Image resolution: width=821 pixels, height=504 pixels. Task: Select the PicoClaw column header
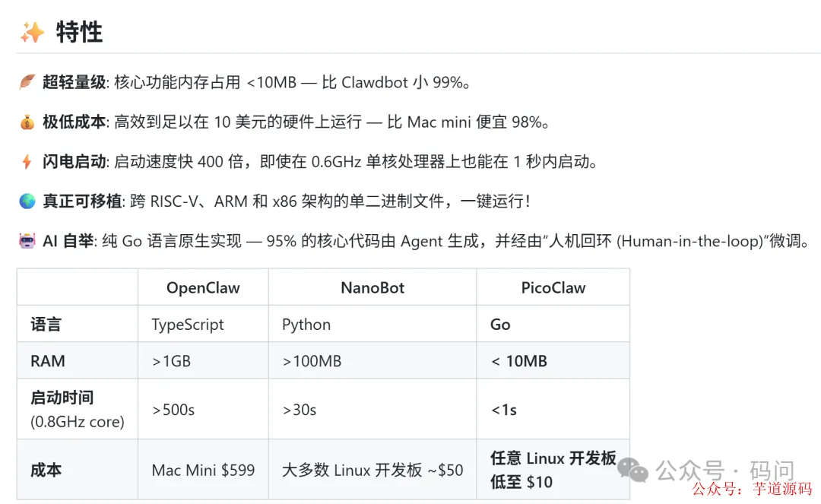tap(553, 288)
